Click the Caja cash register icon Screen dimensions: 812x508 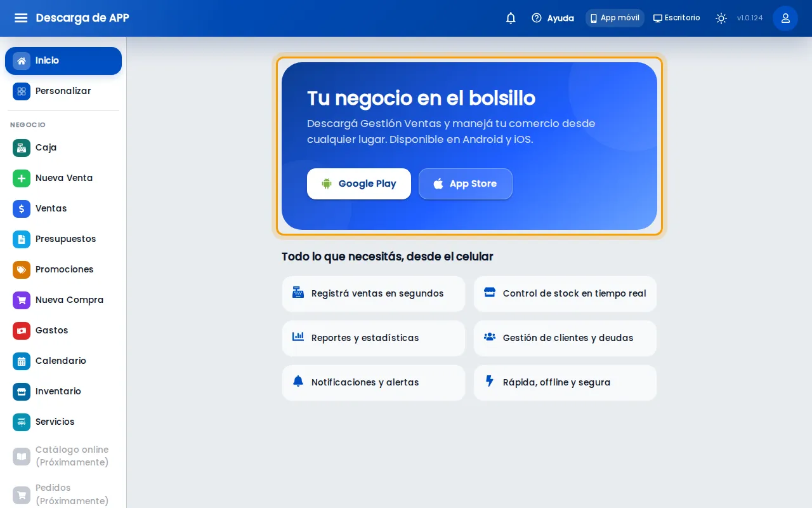pos(22,148)
